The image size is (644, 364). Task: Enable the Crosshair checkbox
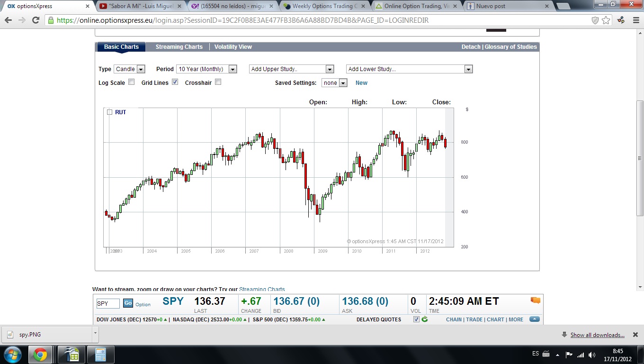coord(218,82)
